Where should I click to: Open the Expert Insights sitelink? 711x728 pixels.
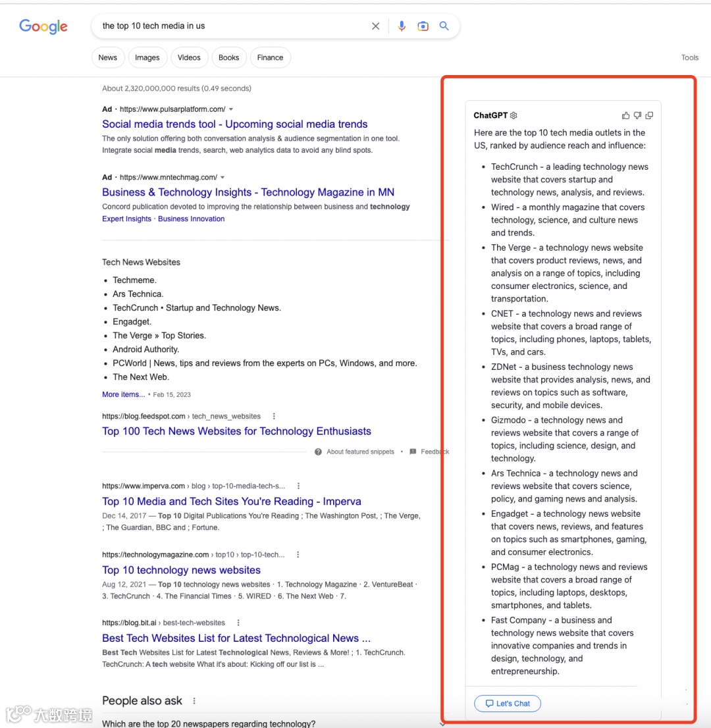[127, 219]
